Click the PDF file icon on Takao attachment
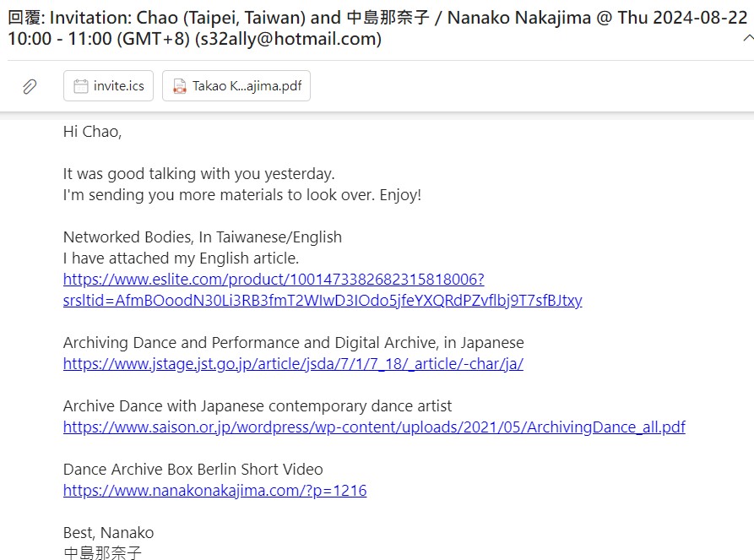The width and height of the screenshot is (754, 560). click(179, 86)
